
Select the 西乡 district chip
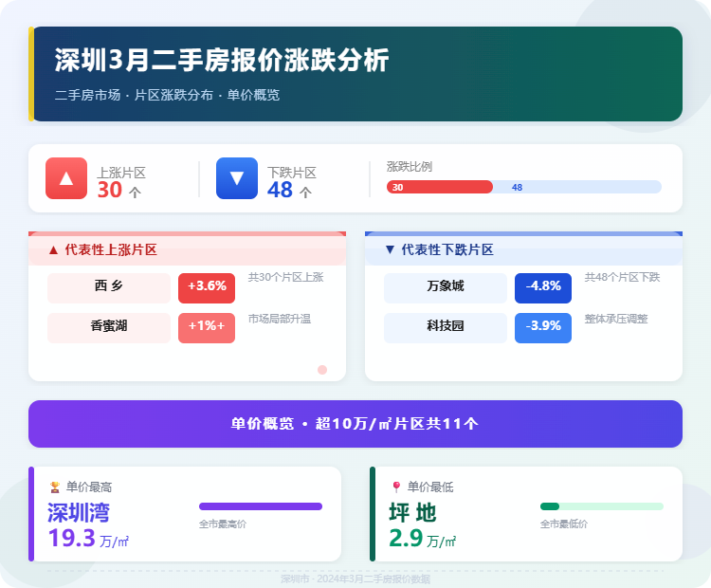109,288
